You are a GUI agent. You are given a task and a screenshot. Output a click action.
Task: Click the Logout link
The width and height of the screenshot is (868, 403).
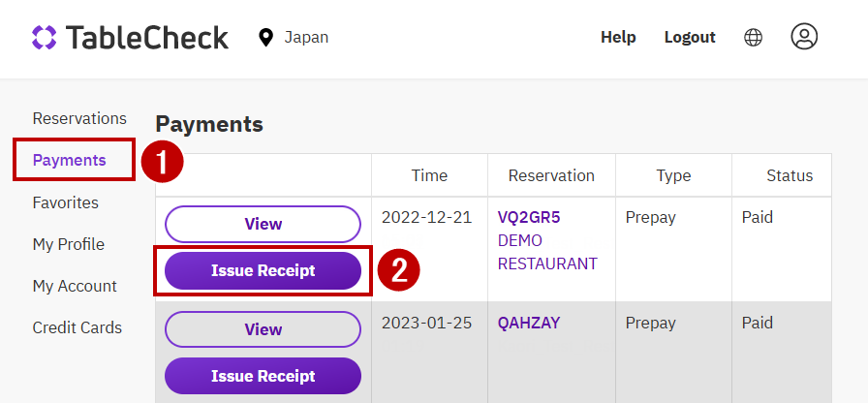click(690, 38)
